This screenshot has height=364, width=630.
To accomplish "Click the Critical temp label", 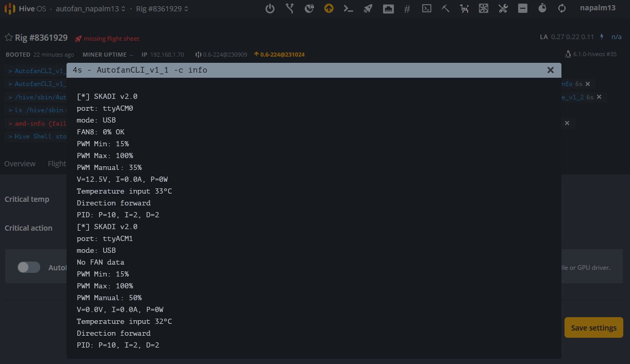I will [27, 199].
